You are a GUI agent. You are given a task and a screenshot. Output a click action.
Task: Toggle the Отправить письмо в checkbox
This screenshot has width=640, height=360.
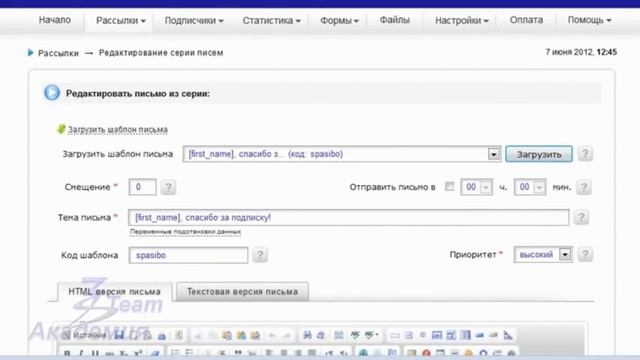[x=449, y=187]
